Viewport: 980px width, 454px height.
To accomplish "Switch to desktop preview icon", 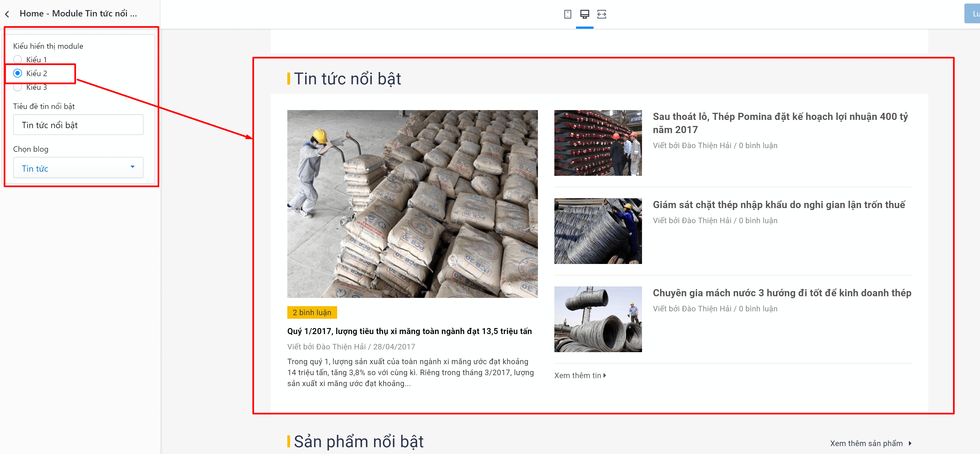I will pos(584,14).
